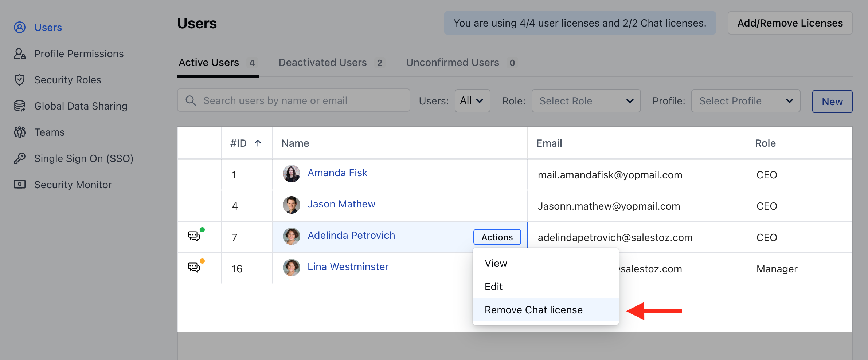Open the Teams section icon
868x360 pixels.
(20, 132)
